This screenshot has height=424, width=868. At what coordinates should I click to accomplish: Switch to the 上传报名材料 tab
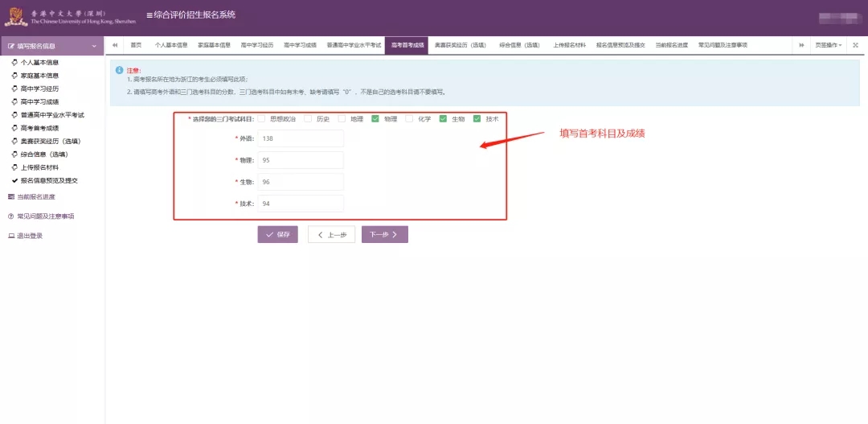click(x=570, y=45)
